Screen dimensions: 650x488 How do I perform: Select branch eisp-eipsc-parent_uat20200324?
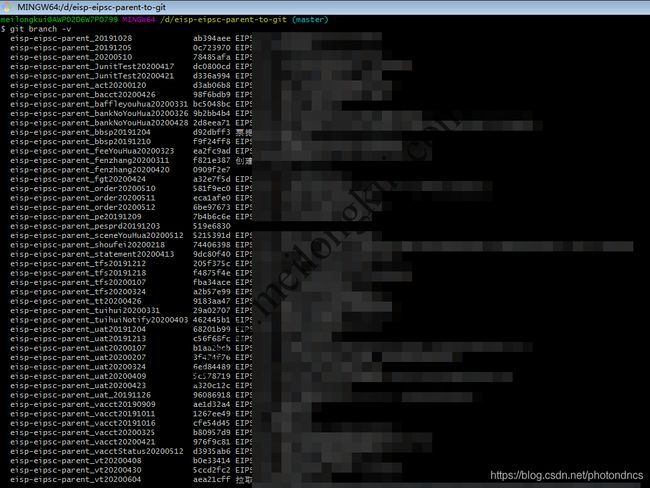pyautogui.click(x=78, y=367)
